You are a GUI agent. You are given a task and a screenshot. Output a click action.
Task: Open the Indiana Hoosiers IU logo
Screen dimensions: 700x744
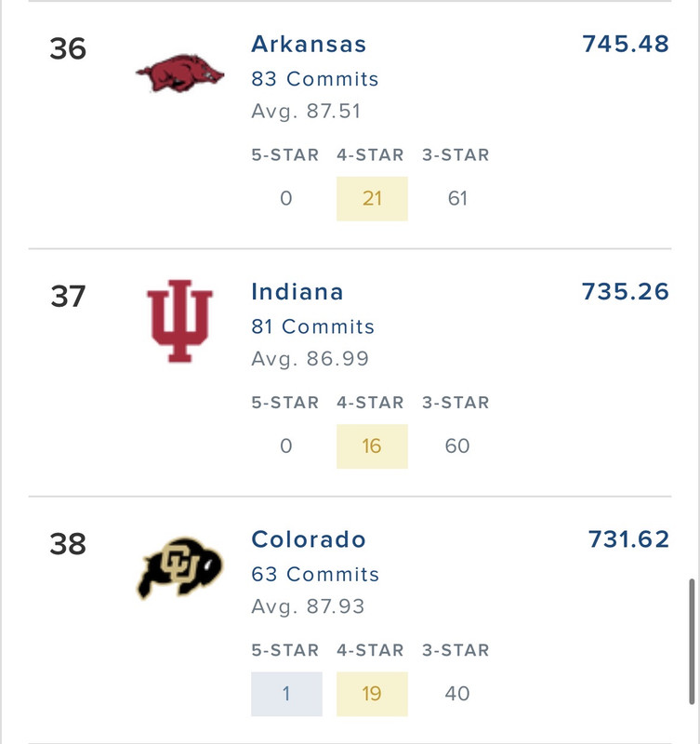179,321
